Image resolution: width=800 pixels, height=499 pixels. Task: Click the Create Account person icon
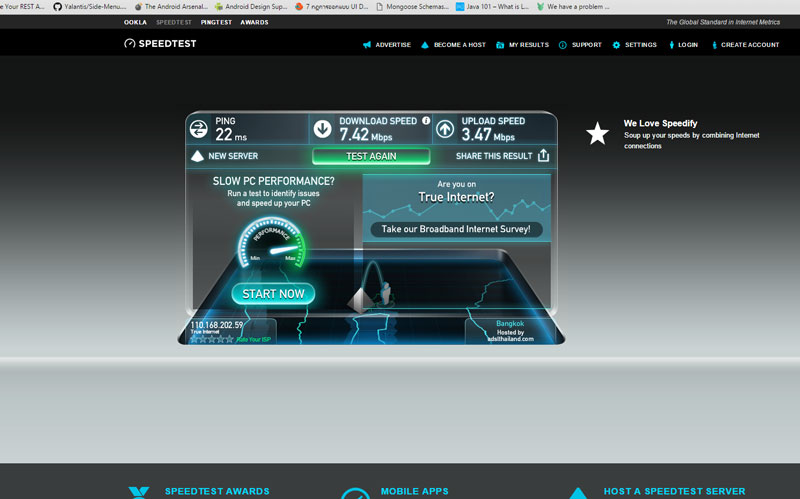click(714, 45)
